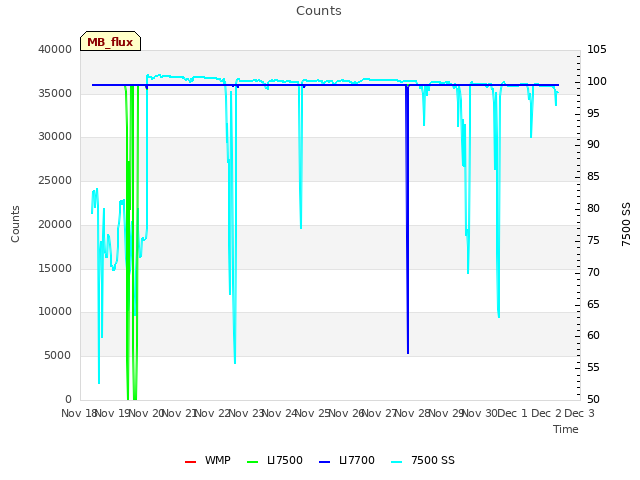This screenshot has height=480, width=640.
Task: Click the 95 right-axis tick label
Action: 593,113
